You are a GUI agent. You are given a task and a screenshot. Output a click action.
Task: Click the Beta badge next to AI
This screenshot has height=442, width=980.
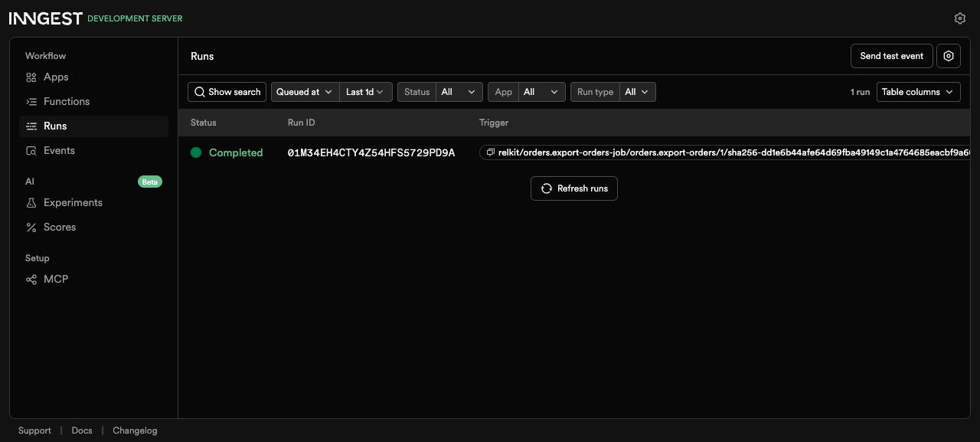tap(150, 182)
